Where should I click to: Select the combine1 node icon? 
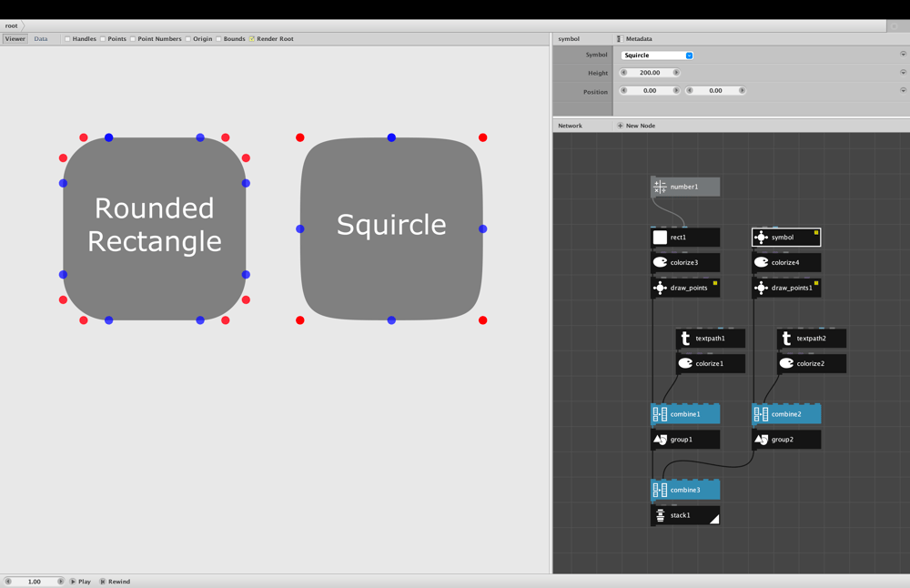pos(660,414)
